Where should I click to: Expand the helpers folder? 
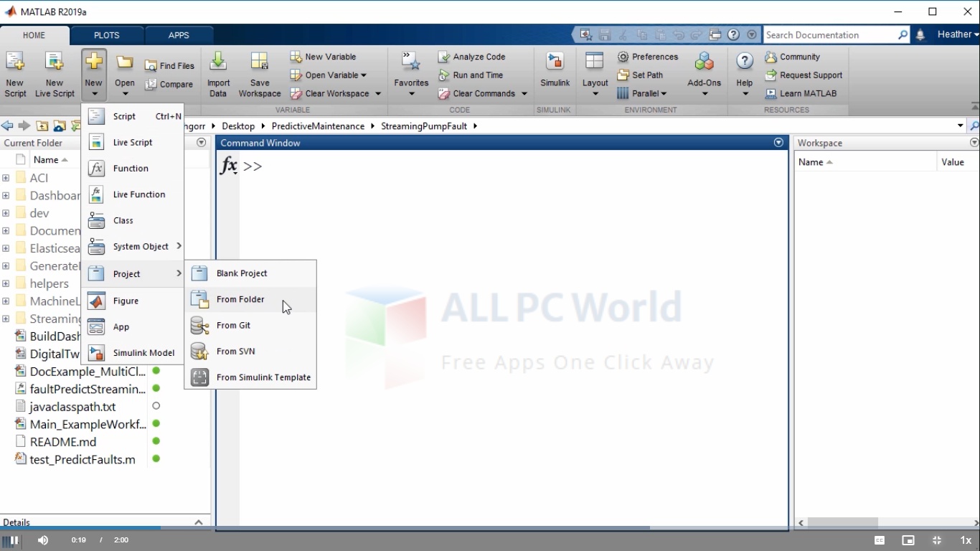[x=6, y=283]
